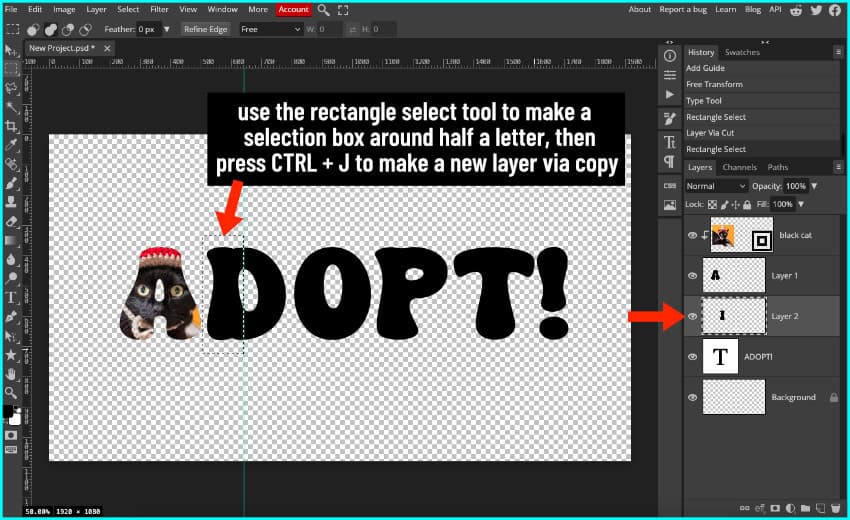Add new adjustment layer icon
850x520 pixels.
[x=790, y=508]
